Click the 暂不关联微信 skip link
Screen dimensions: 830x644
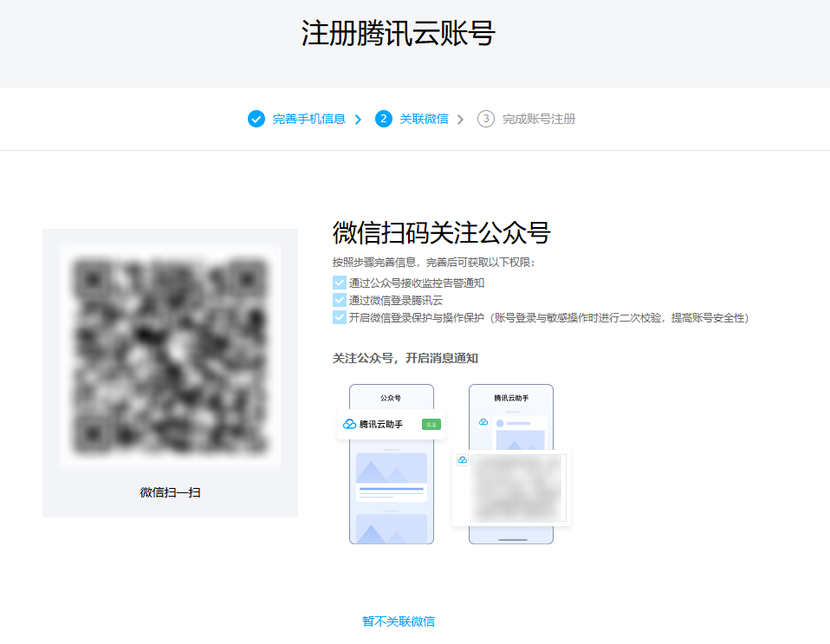pos(399,621)
